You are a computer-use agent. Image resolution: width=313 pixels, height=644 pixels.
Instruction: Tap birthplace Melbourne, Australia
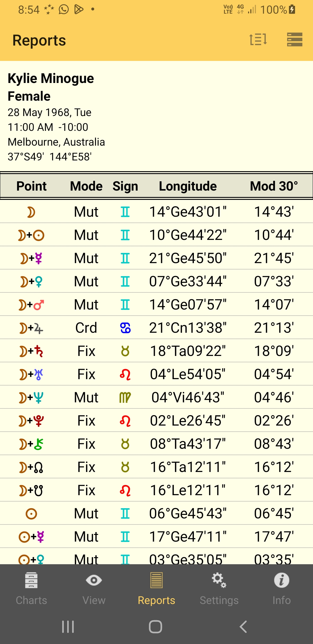tap(56, 142)
